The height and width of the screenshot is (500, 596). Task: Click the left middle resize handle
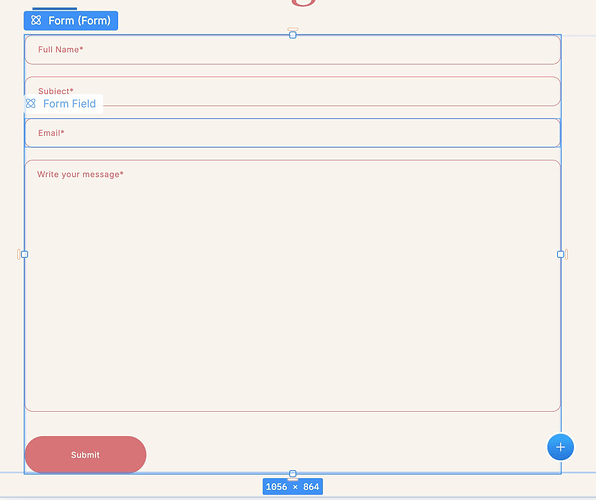coord(24,254)
